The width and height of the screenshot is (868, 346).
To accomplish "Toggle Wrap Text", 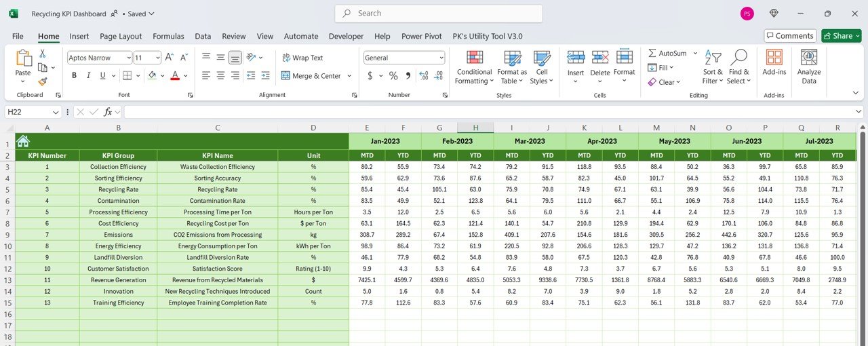I will pyautogui.click(x=302, y=58).
